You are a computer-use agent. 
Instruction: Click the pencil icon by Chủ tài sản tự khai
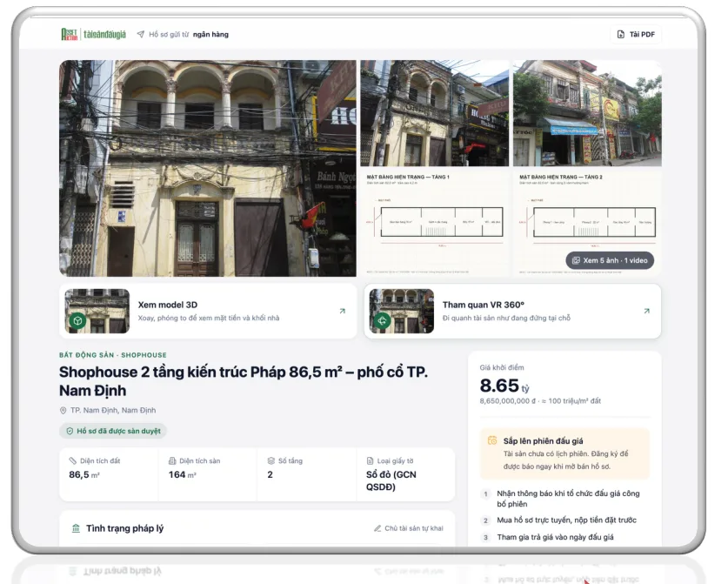click(x=377, y=528)
